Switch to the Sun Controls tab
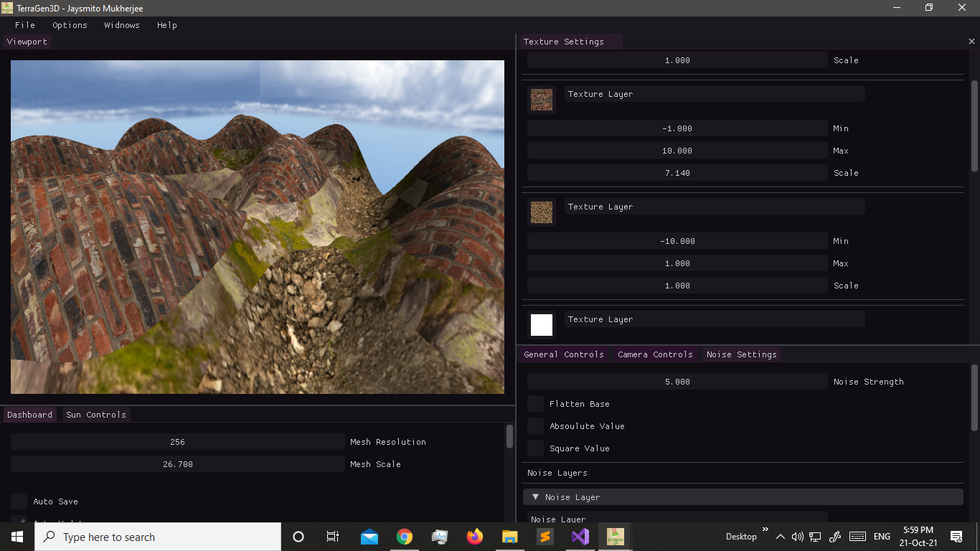The image size is (980, 551). 96,415
